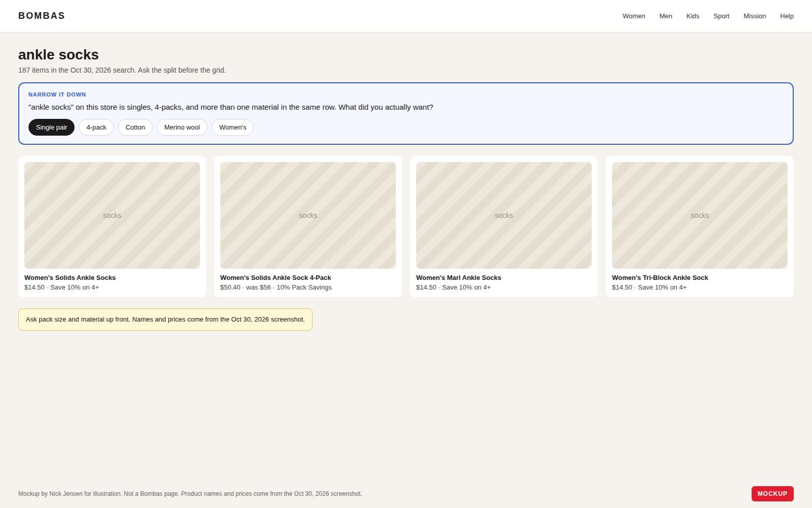Open the Women nav menu
The image size is (812, 508).
pyautogui.click(x=634, y=16)
